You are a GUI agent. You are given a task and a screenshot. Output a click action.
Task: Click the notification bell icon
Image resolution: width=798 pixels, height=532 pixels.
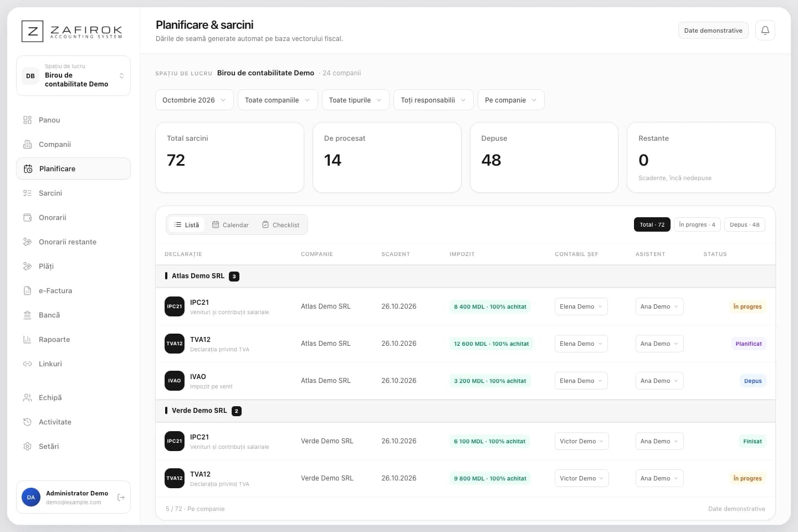765,30
